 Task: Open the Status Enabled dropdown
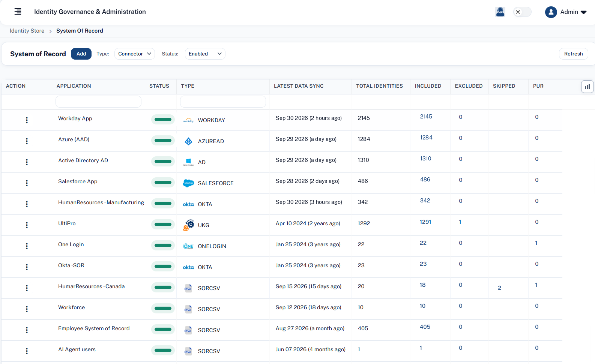tap(205, 54)
